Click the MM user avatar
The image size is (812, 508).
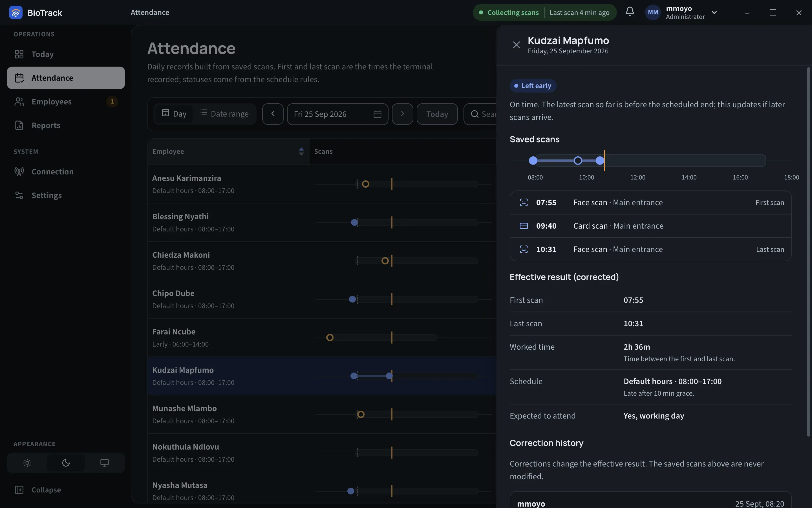click(653, 12)
